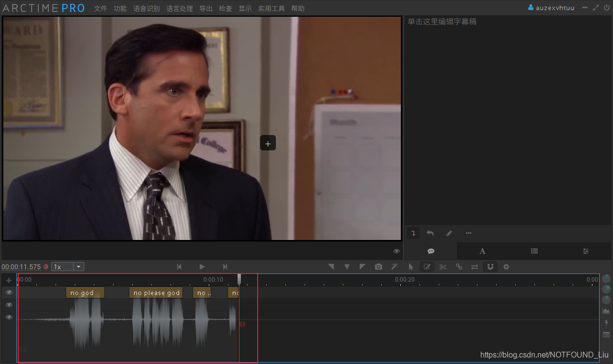Toggle the video preview eye icon
Viewport: 613px width, 364px height.
[397, 251]
